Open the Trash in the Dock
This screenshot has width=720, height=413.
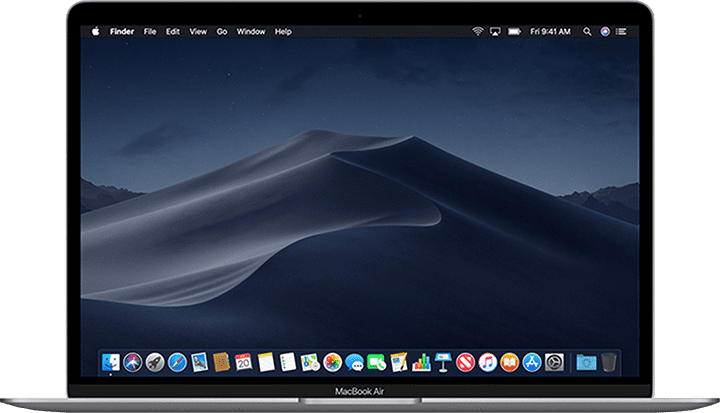[x=609, y=361]
